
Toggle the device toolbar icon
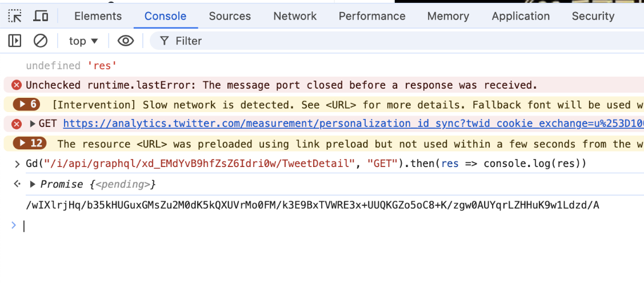click(41, 16)
